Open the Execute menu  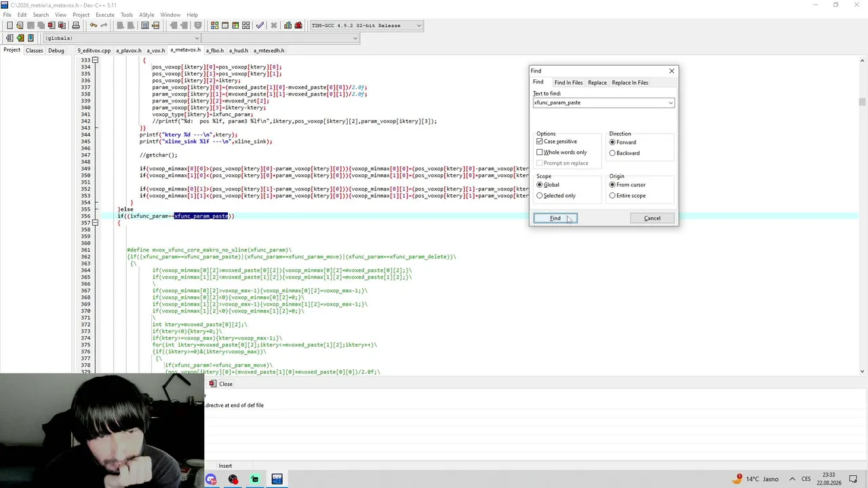pyautogui.click(x=105, y=14)
